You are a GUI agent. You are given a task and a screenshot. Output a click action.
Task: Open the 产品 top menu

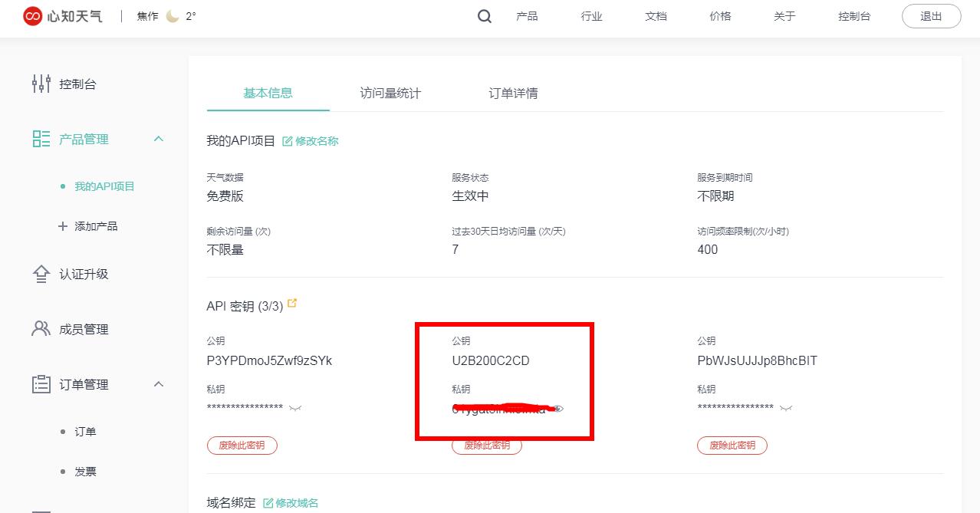(x=527, y=16)
